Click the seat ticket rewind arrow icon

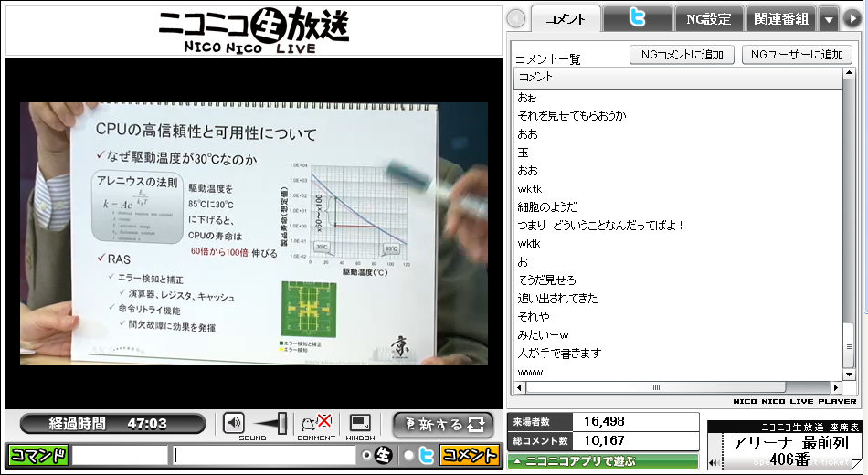tap(715, 463)
